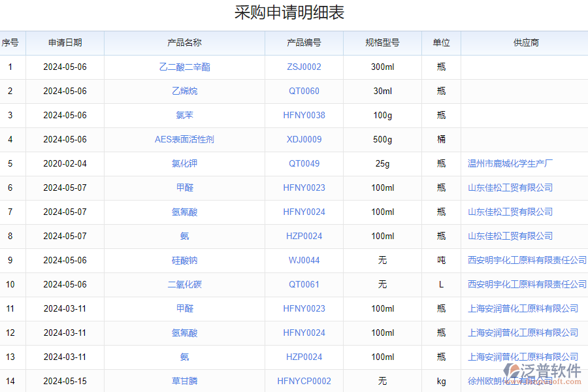
Task: Open product link 硅酸钠
Action: 184,260
